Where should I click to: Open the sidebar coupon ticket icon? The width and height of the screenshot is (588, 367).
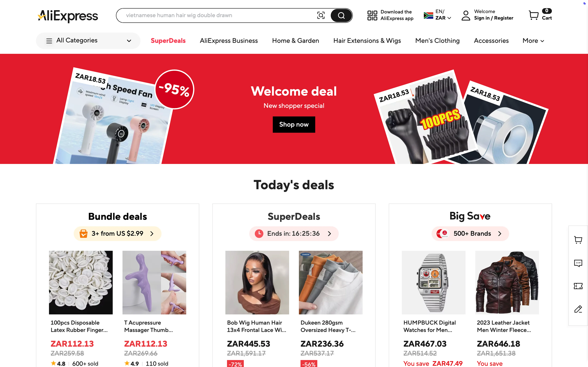578,286
